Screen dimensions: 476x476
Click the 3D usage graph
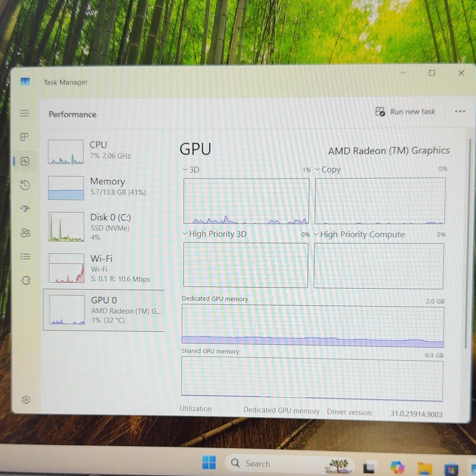click(246, 201)
